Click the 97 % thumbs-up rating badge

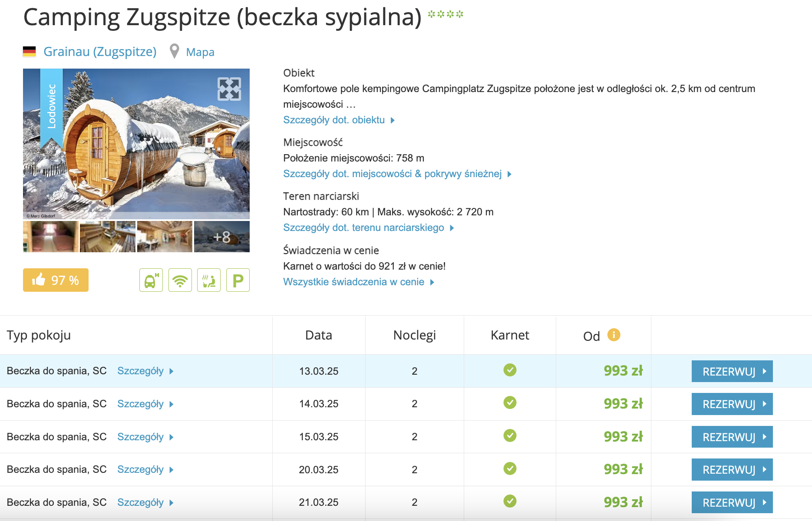click(x=56, y=280)
